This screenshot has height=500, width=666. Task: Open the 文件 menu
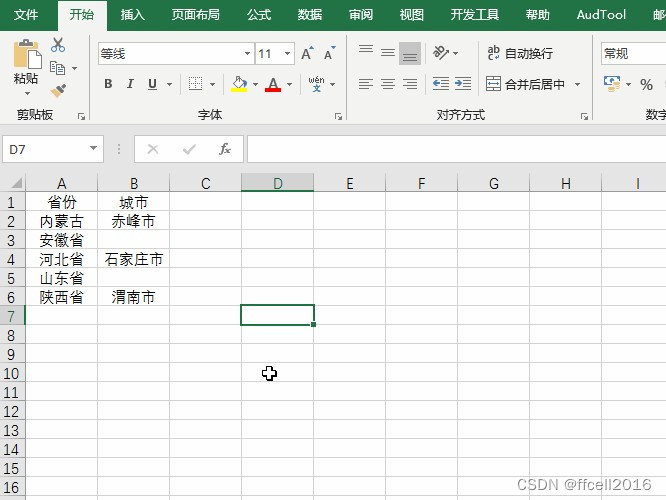[x=26, y=15]
